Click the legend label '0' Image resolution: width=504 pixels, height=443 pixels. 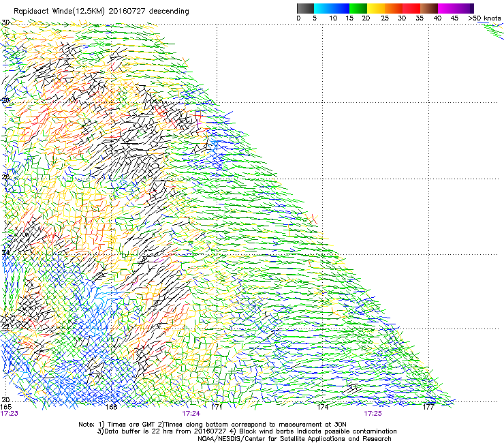coord(298,18)
